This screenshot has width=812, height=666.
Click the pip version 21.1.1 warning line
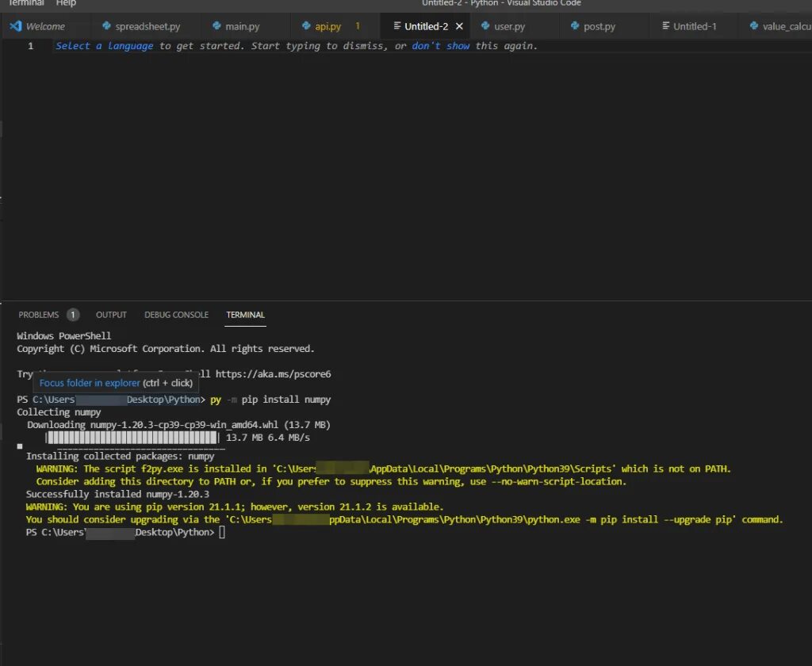pos(235,507)
